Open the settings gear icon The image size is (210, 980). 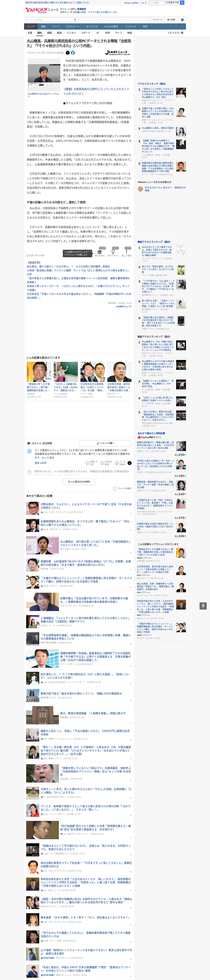coord(182,20)
